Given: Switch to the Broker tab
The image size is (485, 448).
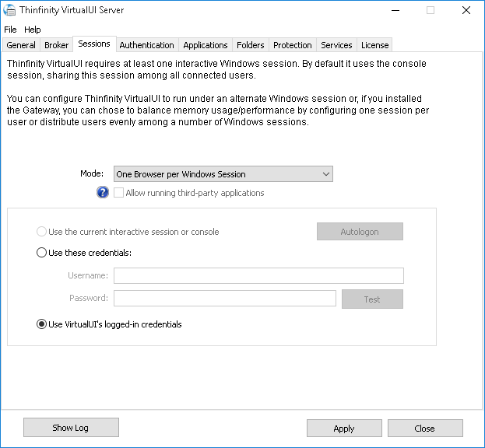Looking at the screenshot, I should tap(56, 45).
